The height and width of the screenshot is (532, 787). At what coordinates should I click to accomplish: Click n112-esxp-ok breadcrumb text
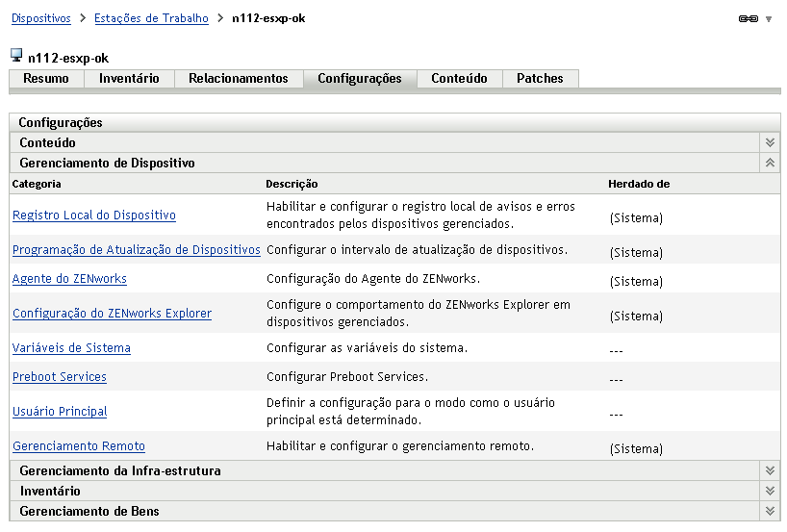268,18
